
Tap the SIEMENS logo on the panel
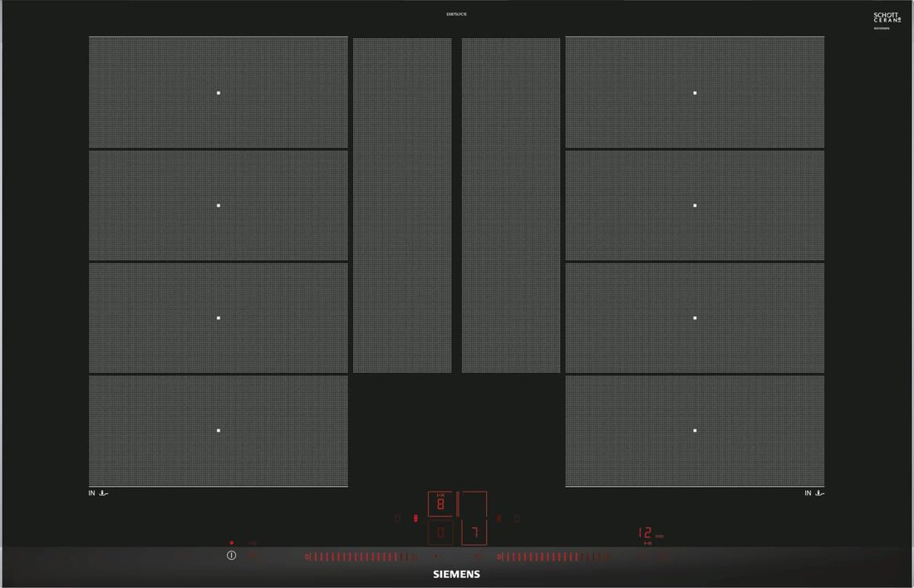pyautogui.click(x=456, y=574)
